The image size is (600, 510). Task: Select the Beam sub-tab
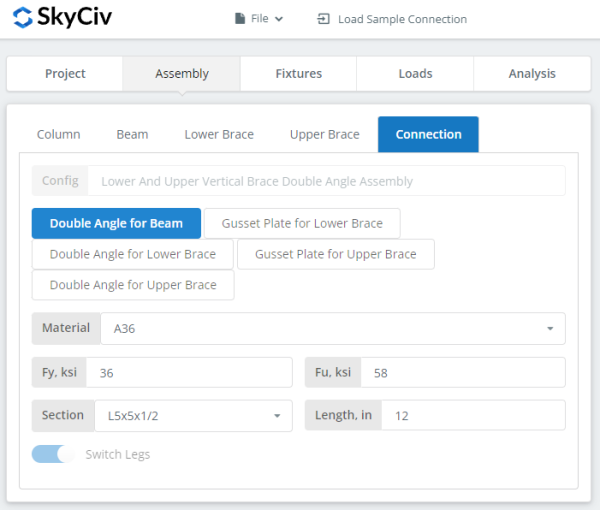[x=132, y=134]
